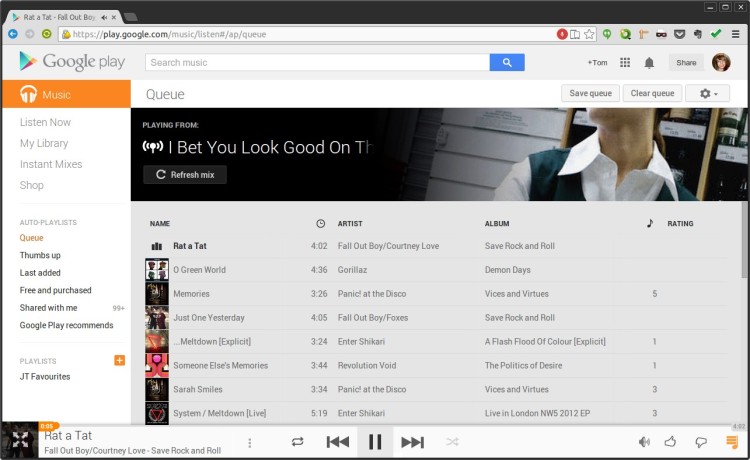Viewport: 750px width, 460px height.
Task: Skip to the next track
Action: (412, 442)
